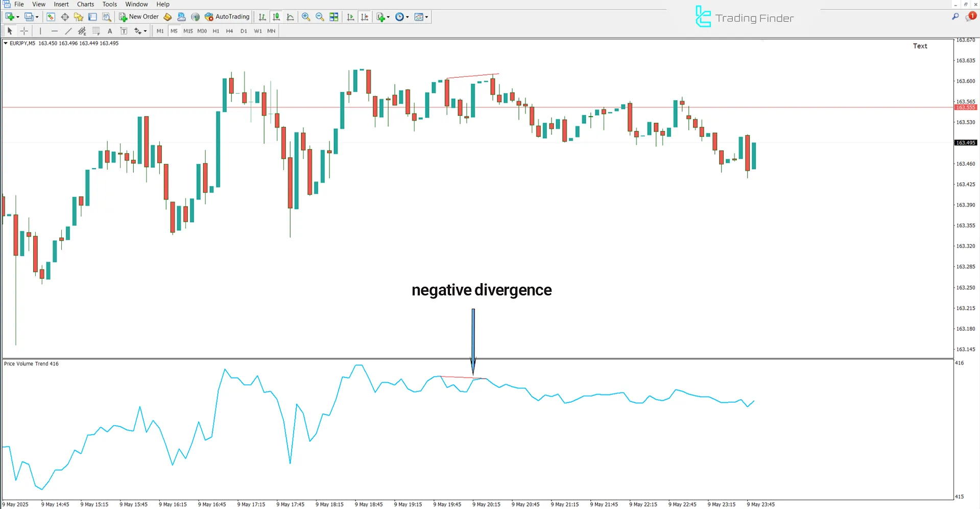Switch to the M15 timeframe
This screenshot has width=980, height=509.
point(188,31)
